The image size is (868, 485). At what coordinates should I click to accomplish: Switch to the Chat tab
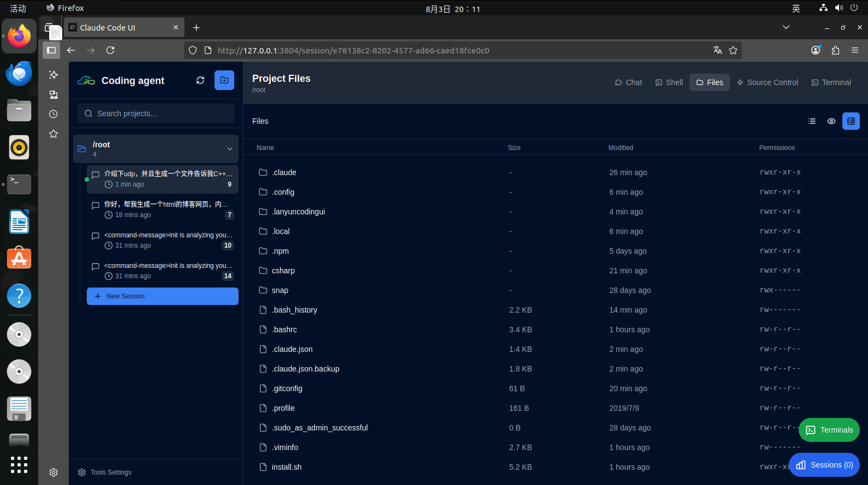coord(628,82)
